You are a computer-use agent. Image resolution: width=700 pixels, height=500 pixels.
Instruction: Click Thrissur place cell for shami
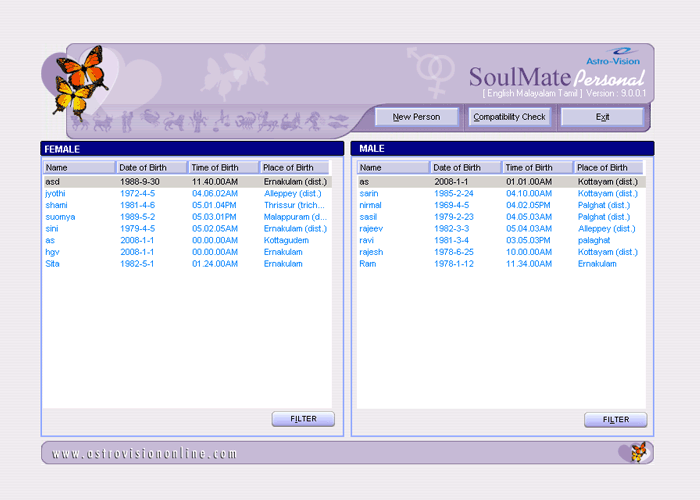coord(294,205)
